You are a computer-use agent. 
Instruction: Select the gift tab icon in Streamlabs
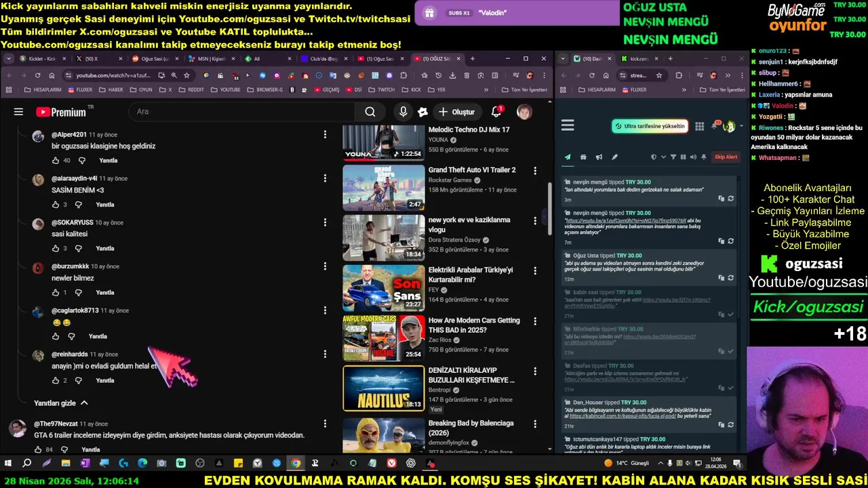pos(583,157)
